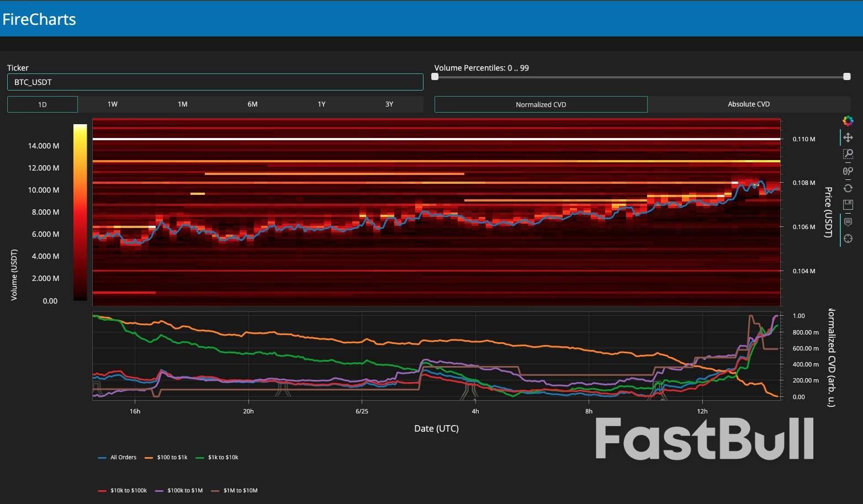Switch to the 1W timeframe
The height and width of the screenshot is (504, 863).
pos(113,104)
